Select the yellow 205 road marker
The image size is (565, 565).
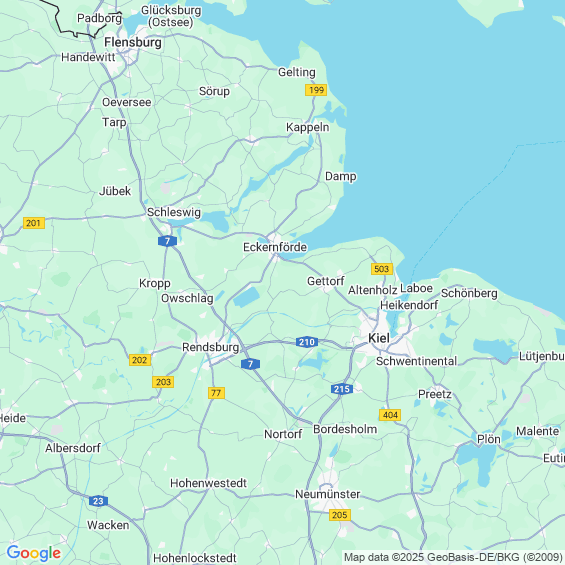tap(340, 515)
